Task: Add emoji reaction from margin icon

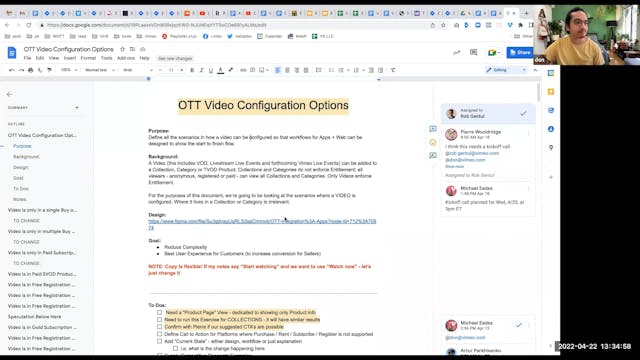Action: [433, 142]
